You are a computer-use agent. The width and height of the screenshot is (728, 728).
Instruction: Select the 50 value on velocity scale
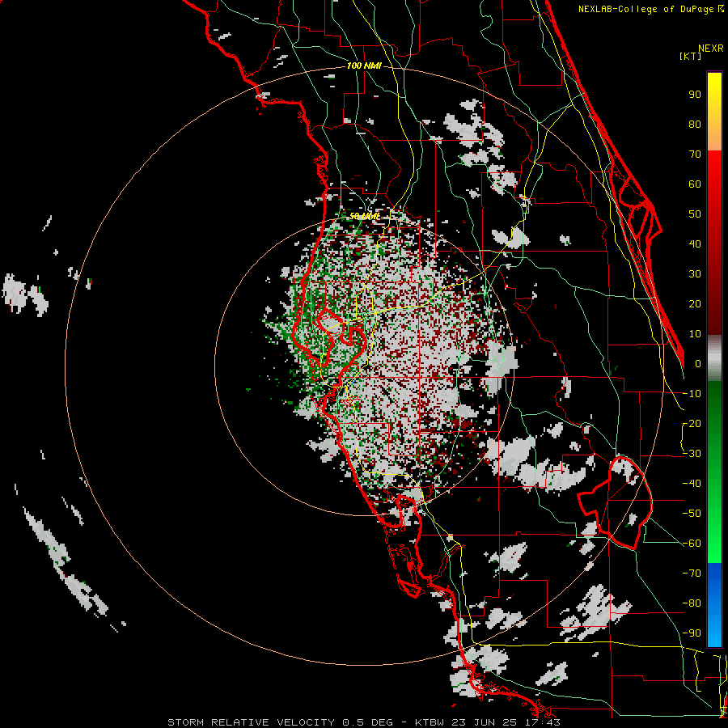click(x=695, y=214)
